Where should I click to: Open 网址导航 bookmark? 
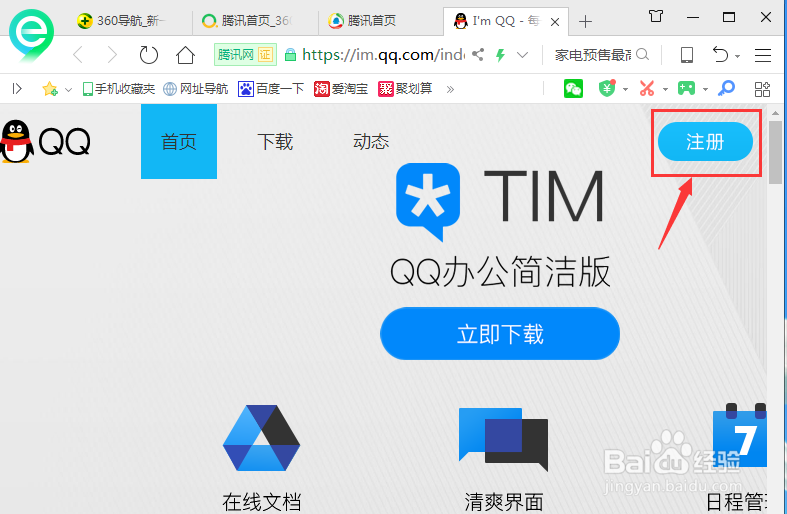click(196, 89)
